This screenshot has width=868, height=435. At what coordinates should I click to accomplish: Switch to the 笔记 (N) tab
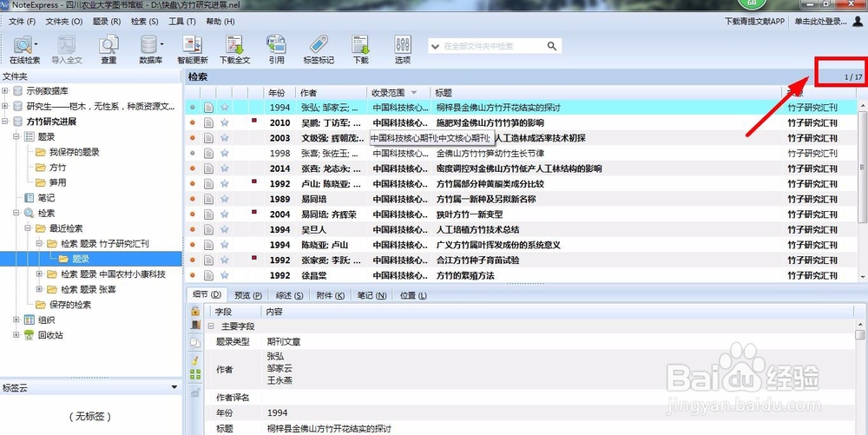[372, 295]
